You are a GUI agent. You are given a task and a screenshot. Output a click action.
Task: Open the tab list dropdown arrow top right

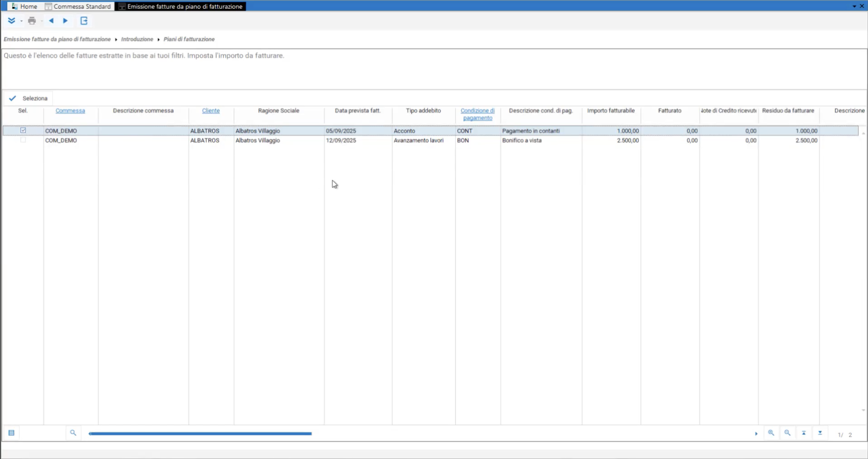854,6
